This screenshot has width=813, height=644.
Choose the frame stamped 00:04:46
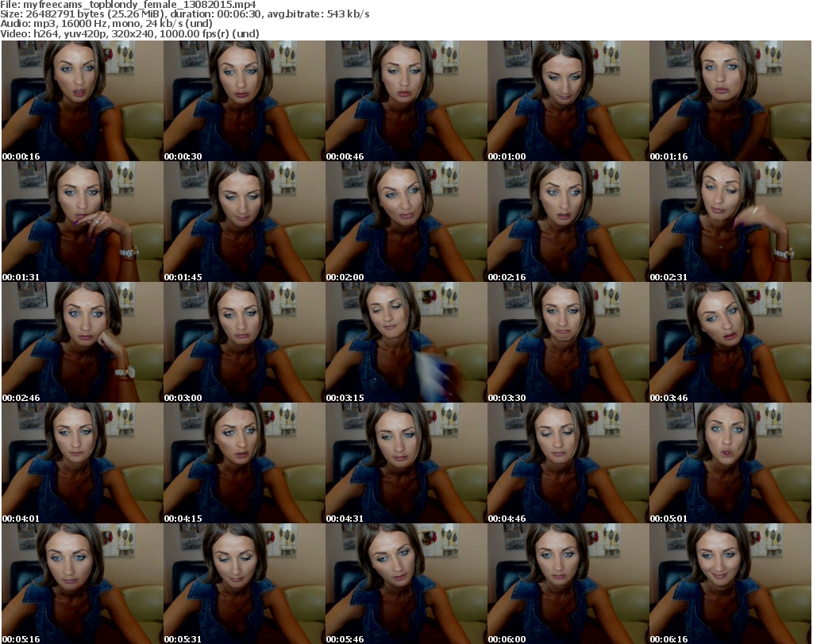tap(568, 463)
